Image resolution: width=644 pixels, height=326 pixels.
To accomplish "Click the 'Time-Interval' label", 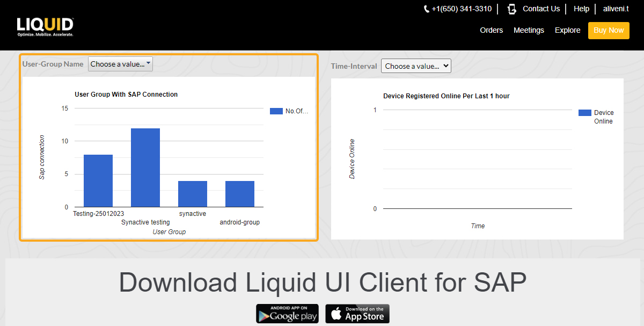I will click(x=354, y=66).
